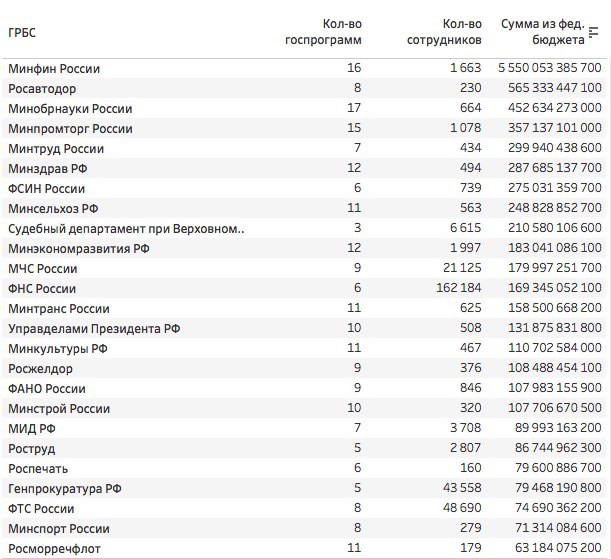Select the Минфин России row label

click(54, 69)
